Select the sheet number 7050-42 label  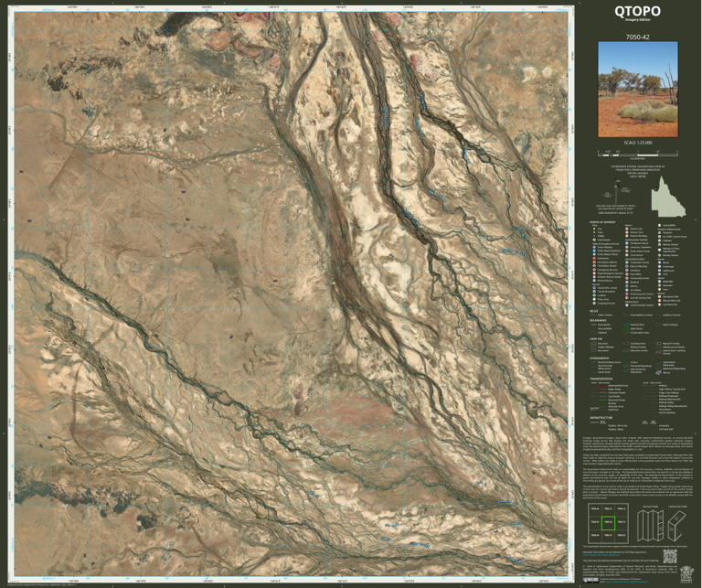click(x=637, y=37)
